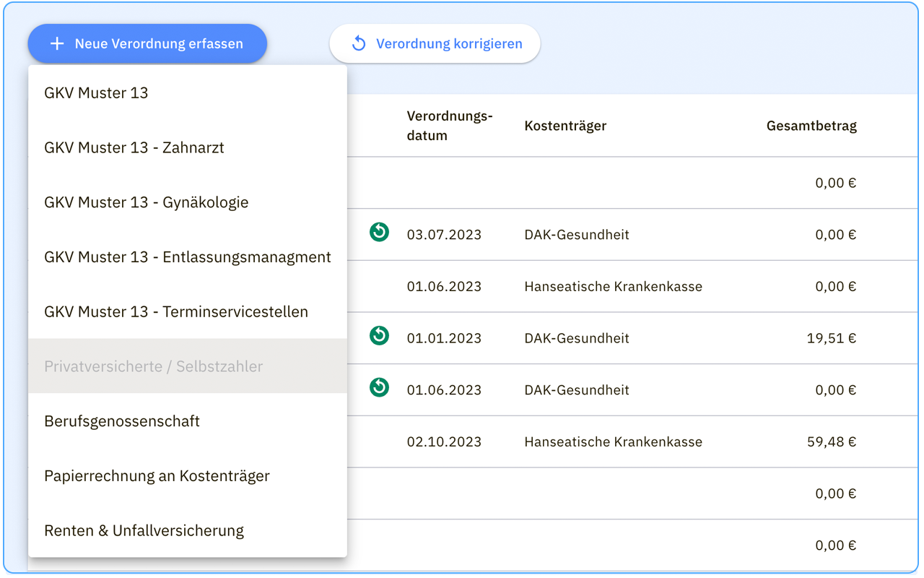The image size is (924, 578).
Task: Choose GKV Muster 13 - Terminservicestellen
Action: point(176,311)
